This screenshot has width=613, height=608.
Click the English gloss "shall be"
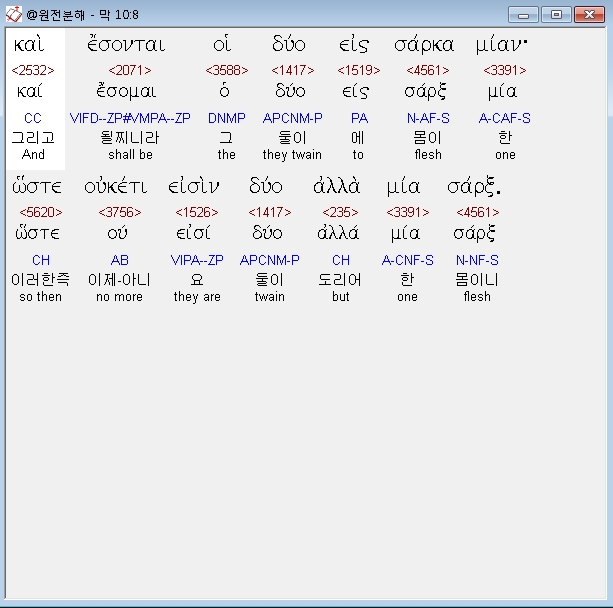coord(130,155)
